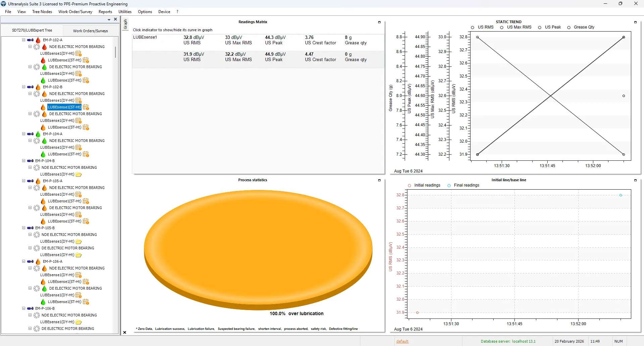Open the Reports menu
This screenshot has width=644, height=346.
tap(105, 12)
